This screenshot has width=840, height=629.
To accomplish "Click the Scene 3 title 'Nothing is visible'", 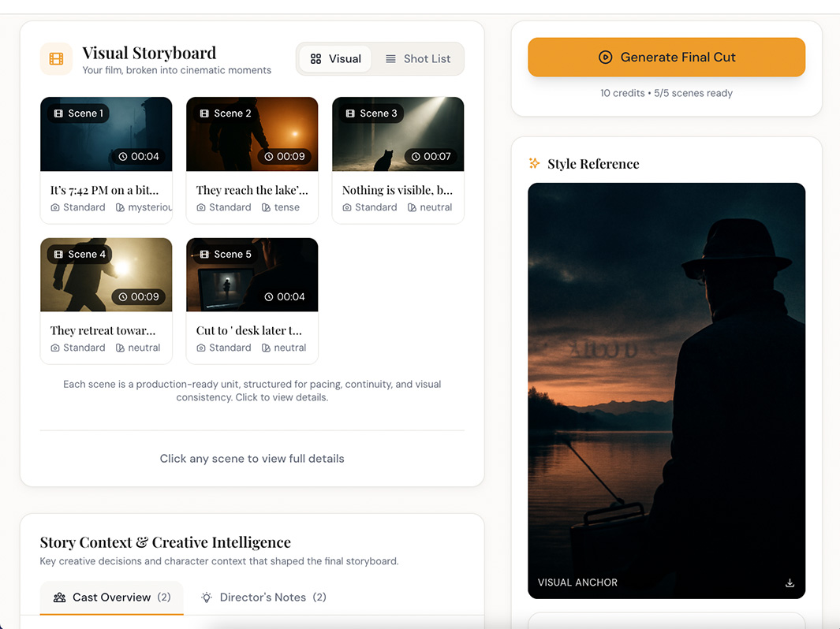I will tap(397, 190).
